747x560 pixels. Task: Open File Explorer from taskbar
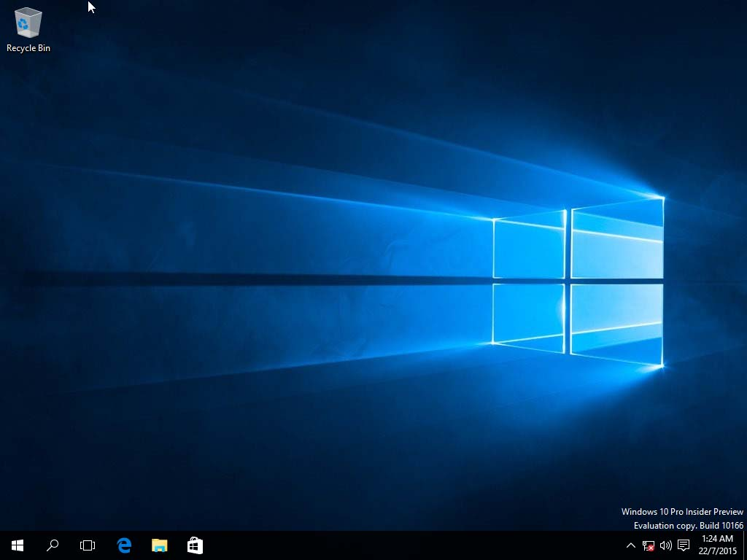(x=160, y=545)
